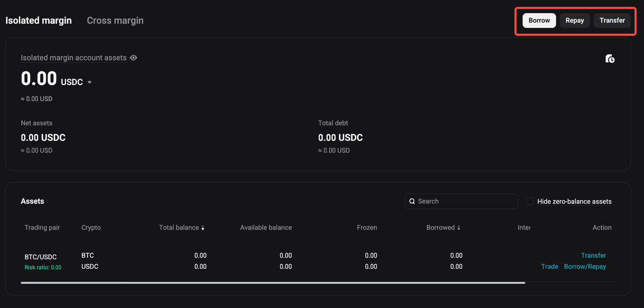Click the Repay button at top

tap(575, 21)
